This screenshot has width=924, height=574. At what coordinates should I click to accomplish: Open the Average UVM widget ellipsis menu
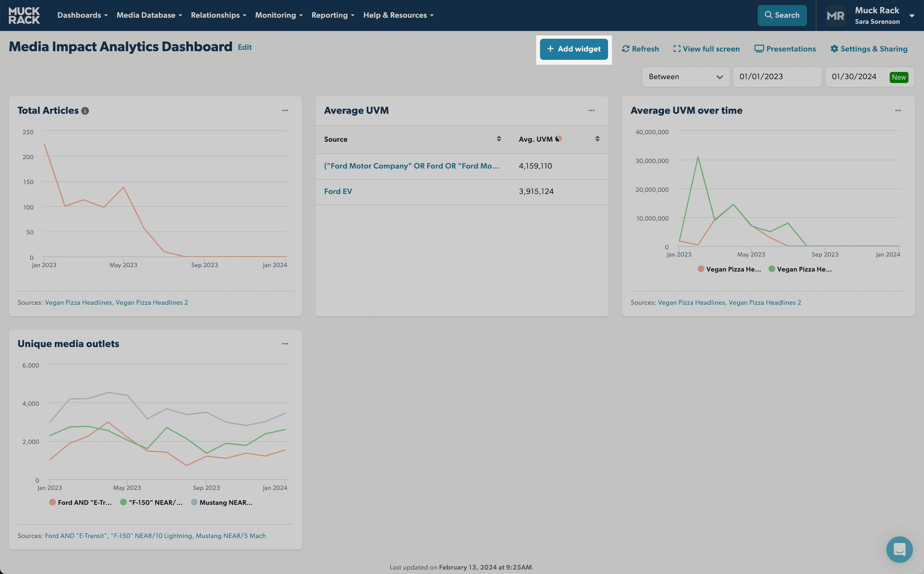(591, 110)
